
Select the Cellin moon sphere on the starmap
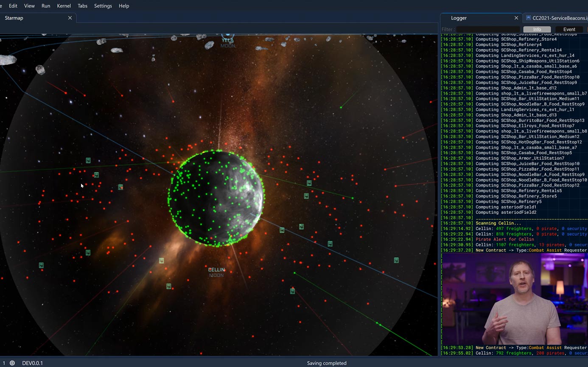pos(216,198)
